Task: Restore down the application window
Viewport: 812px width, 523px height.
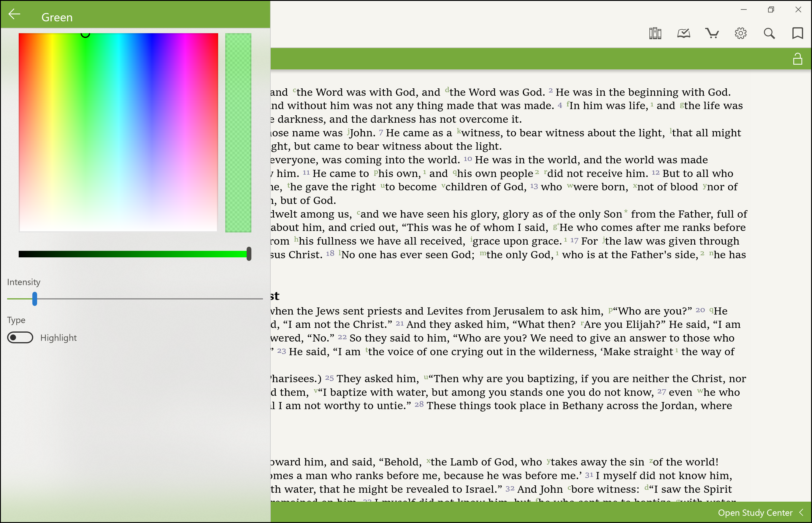Action: point(770,9)
